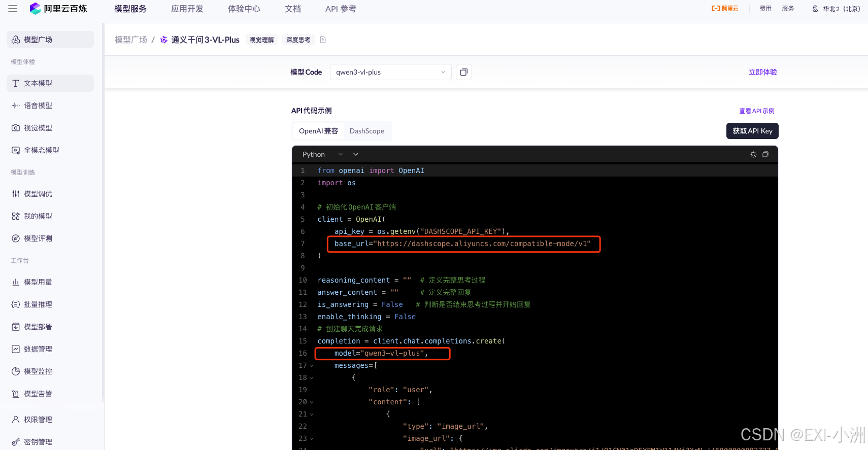Click the 视觉理解 tag
The image size is (868, 450).
pos(262,40)
